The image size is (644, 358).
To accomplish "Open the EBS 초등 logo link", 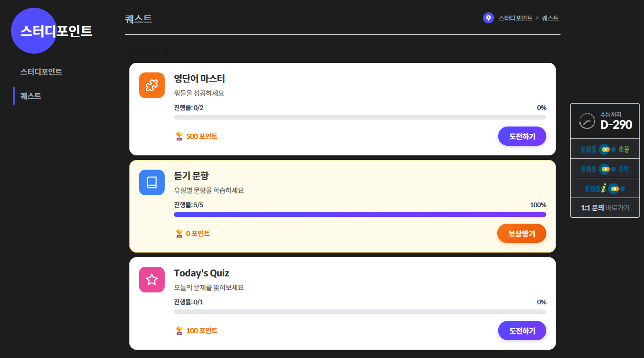I will (605, 149).
